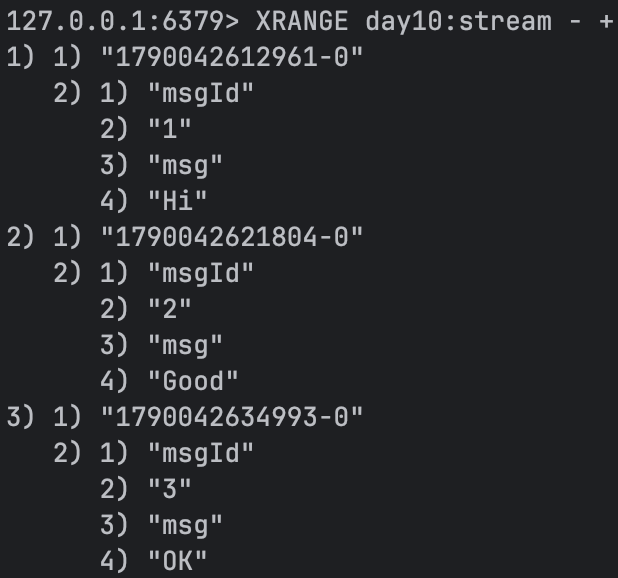This screenshot has height=578, width=618.
Task: Click the "Hi" message value
Action: (x=177, y=201)
